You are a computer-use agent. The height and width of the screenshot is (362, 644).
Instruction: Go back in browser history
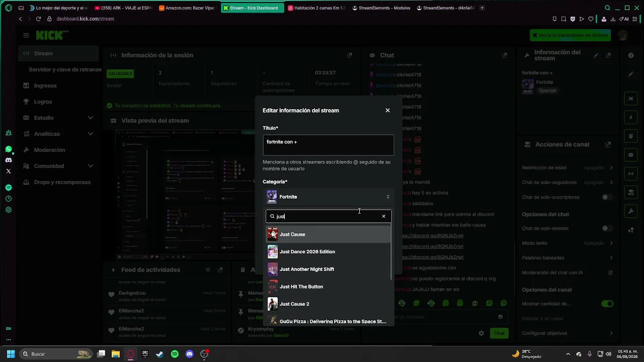(x=20, y=19)
